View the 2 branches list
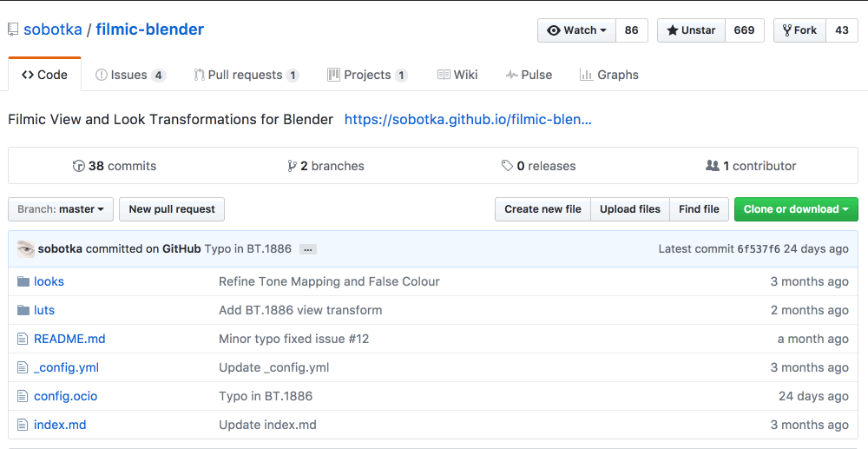Image resolution: width=868 pixels, height=449 pixels. coord(326,166)
